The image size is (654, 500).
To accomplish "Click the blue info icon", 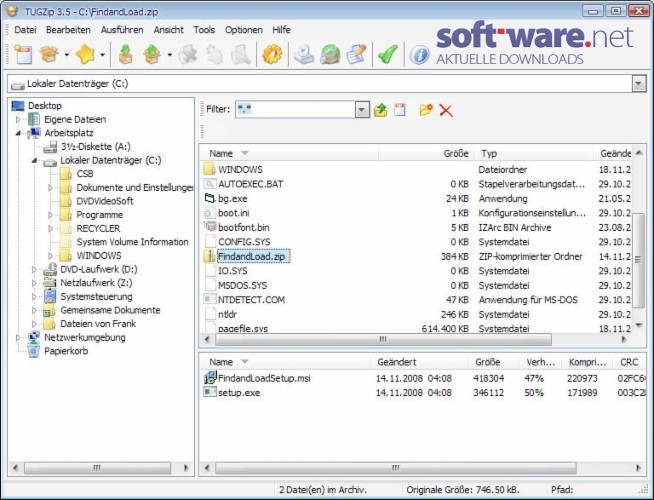I will coord(419,55).
